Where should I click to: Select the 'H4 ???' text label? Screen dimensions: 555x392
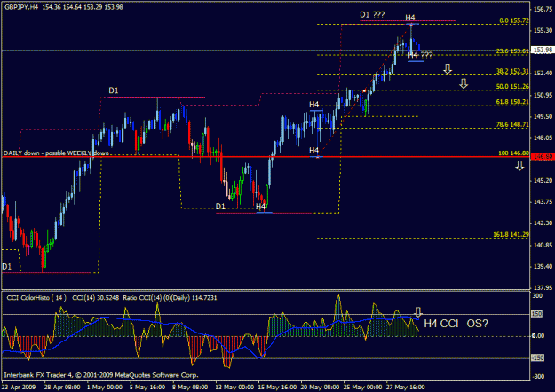pyautogui.click(x=420, y=55)
